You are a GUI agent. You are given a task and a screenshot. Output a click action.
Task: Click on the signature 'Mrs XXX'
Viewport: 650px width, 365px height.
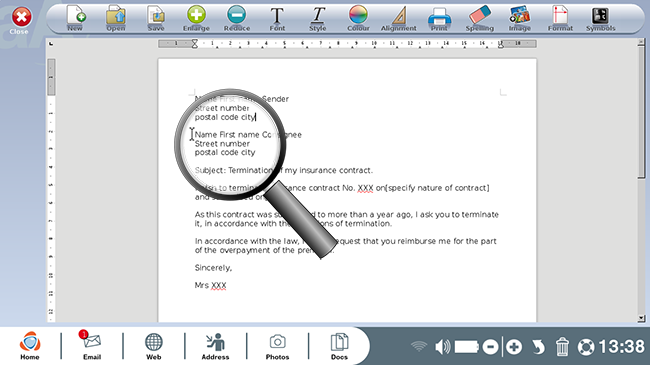tap(211, 285)
